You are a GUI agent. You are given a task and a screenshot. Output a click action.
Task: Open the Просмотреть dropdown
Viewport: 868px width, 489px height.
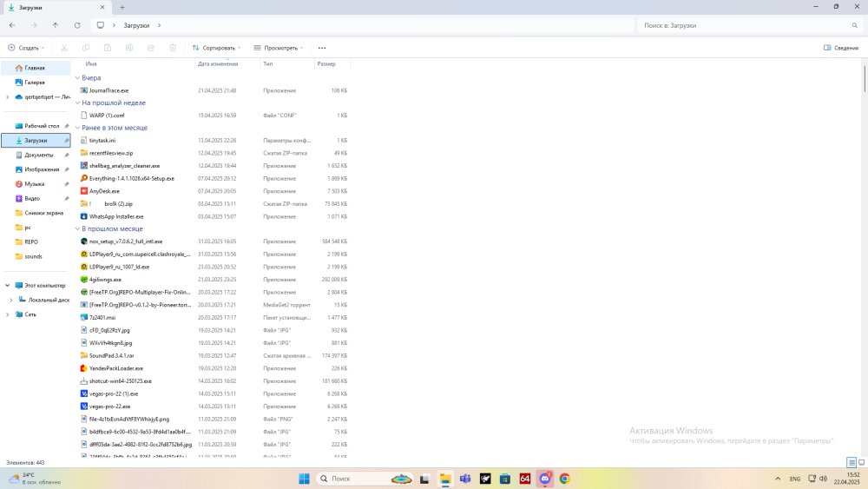pos(279,48)
